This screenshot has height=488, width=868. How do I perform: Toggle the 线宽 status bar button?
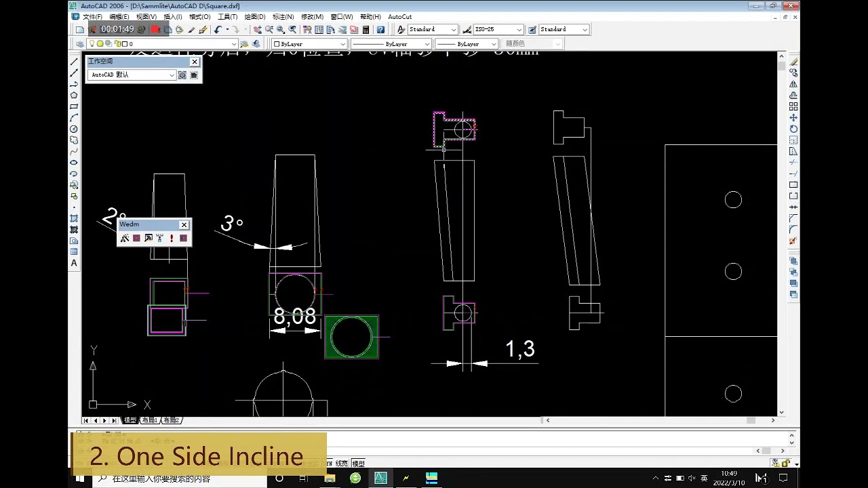pos(341,464)
